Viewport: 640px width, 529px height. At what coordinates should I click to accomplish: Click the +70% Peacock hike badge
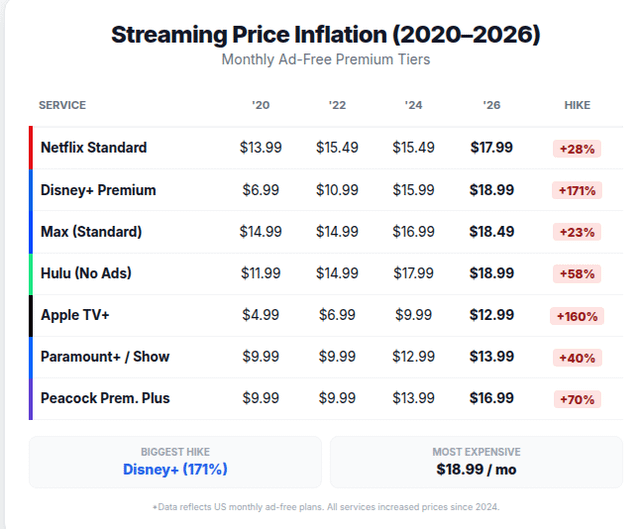tap(577, 399)
